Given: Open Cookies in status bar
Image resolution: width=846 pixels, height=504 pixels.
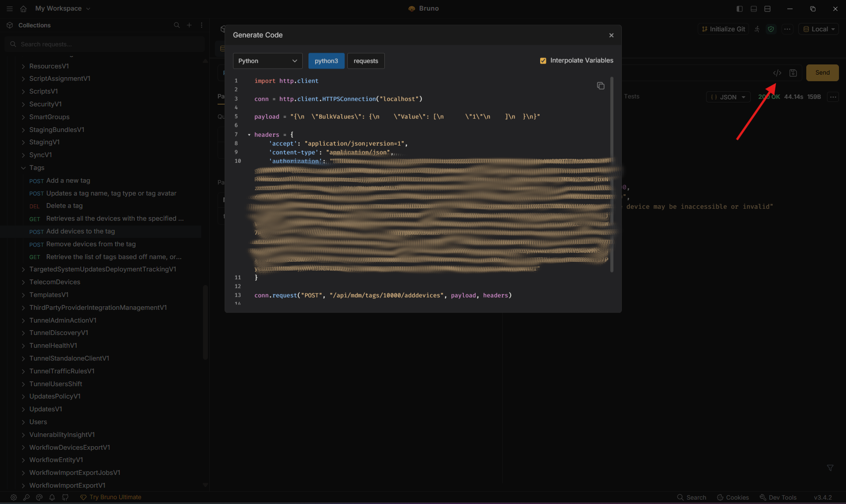Looking at the screenshot, I should (733, 497).
